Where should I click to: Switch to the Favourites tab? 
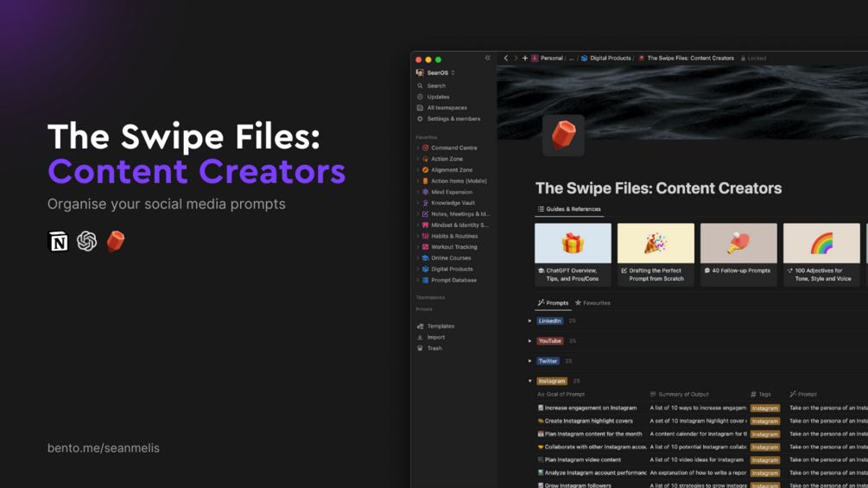pyautogui.click(x=592, y=303)
